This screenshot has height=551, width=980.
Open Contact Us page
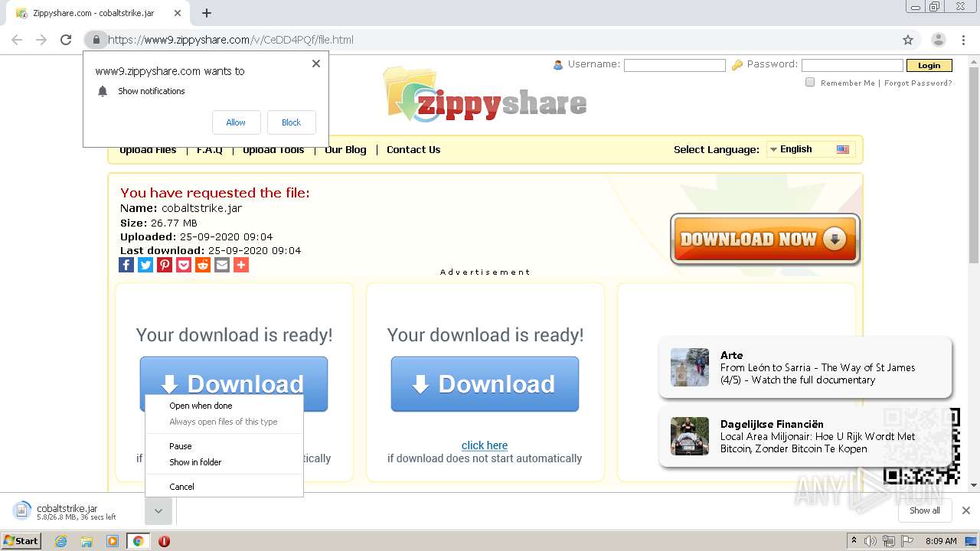pos(413,150)
